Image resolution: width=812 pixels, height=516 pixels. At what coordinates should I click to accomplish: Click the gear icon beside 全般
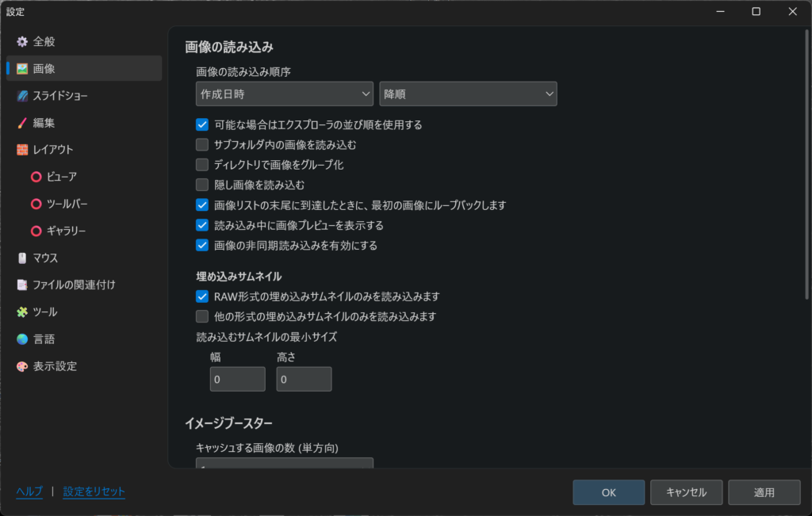coord(22,41)
